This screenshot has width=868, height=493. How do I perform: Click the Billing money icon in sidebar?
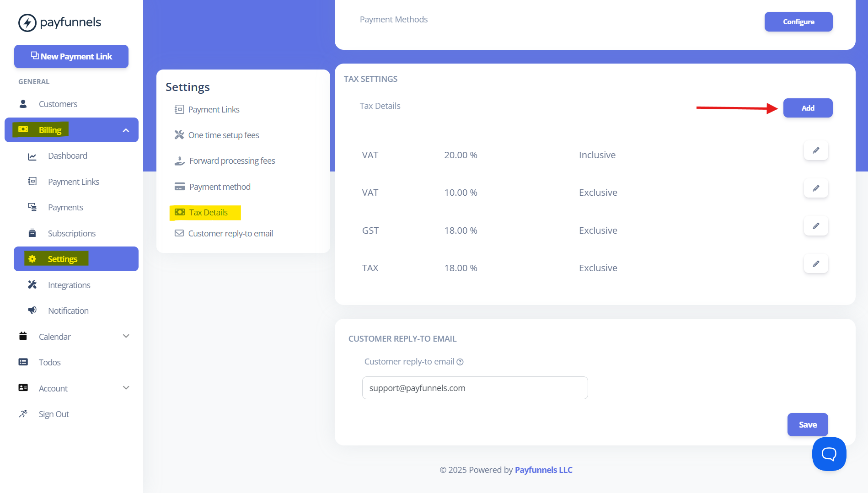pyautogui.click(x=23, y=129)
